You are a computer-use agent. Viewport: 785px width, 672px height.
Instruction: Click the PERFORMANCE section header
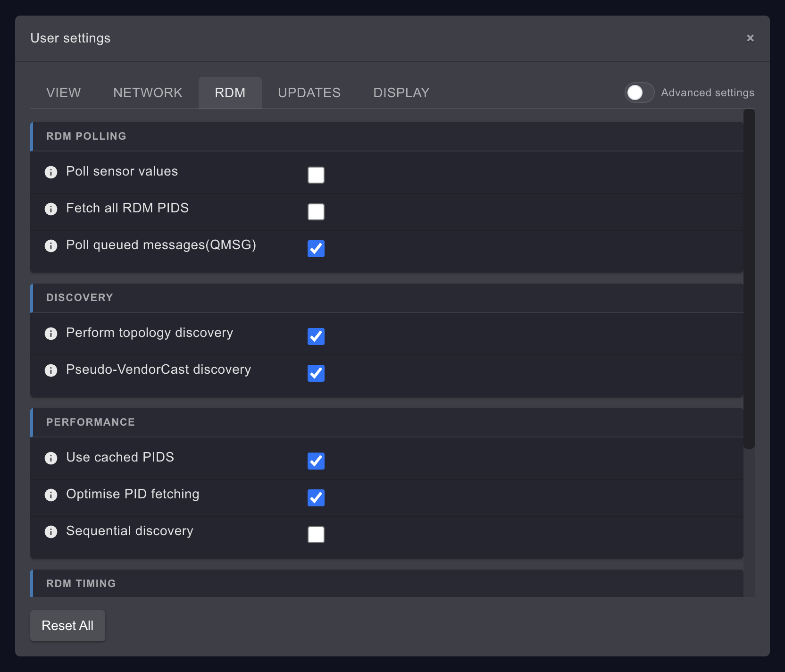pyautogui.click(x=387, y=422)
